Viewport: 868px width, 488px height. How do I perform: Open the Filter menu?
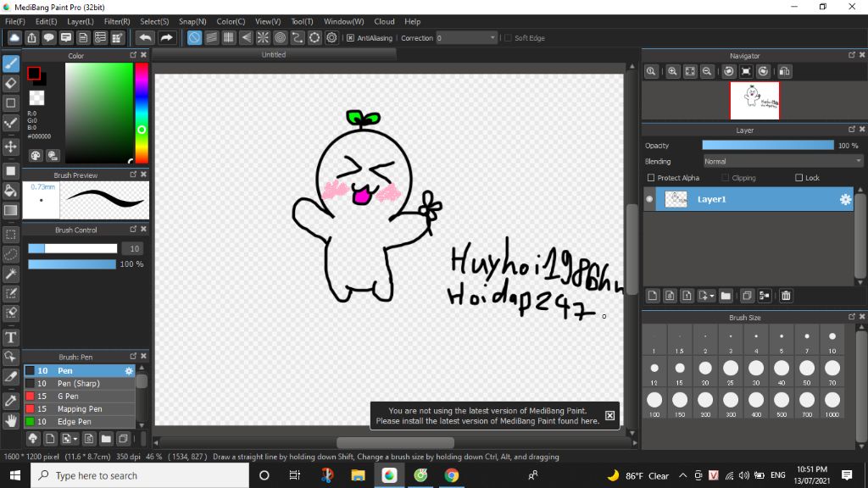coord(117,21)
